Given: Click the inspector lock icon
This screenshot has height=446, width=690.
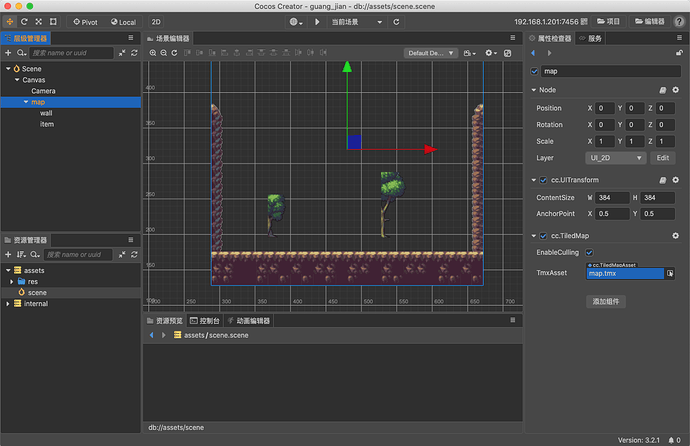Looking at the screenshot, I should click(679, 52).
